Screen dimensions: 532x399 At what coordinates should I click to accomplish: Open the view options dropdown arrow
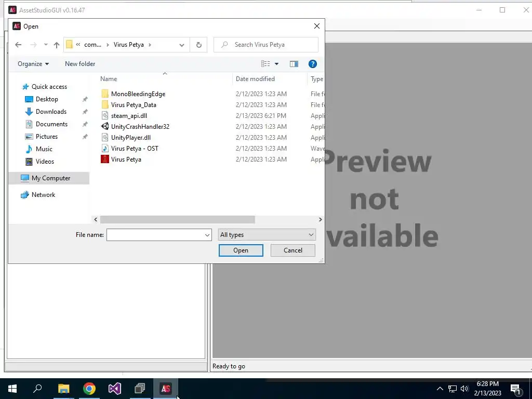276,64
